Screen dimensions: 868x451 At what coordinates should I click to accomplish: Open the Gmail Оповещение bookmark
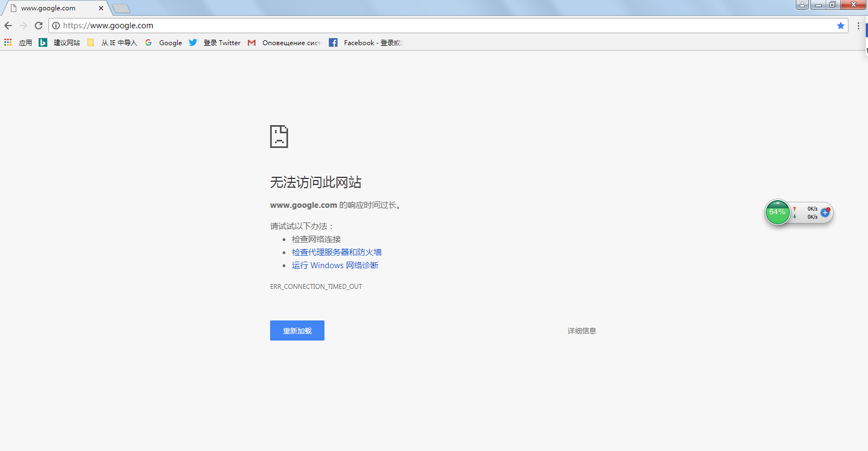[x=284, y=42]
